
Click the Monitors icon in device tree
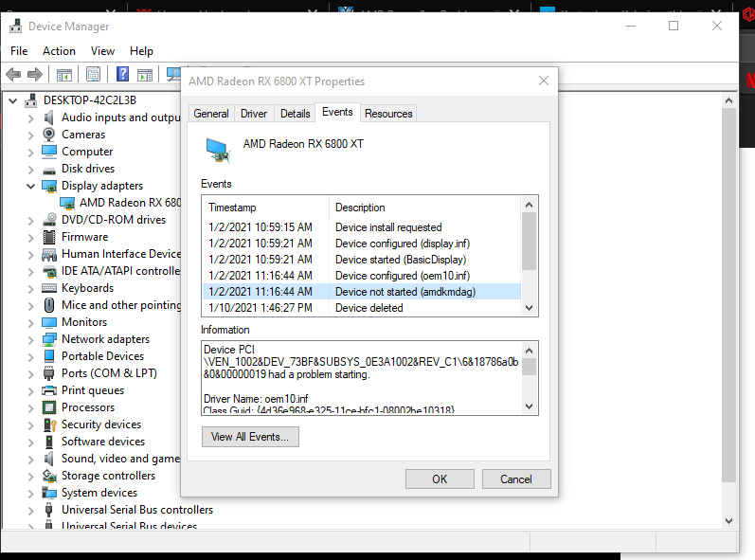[49, 322]
